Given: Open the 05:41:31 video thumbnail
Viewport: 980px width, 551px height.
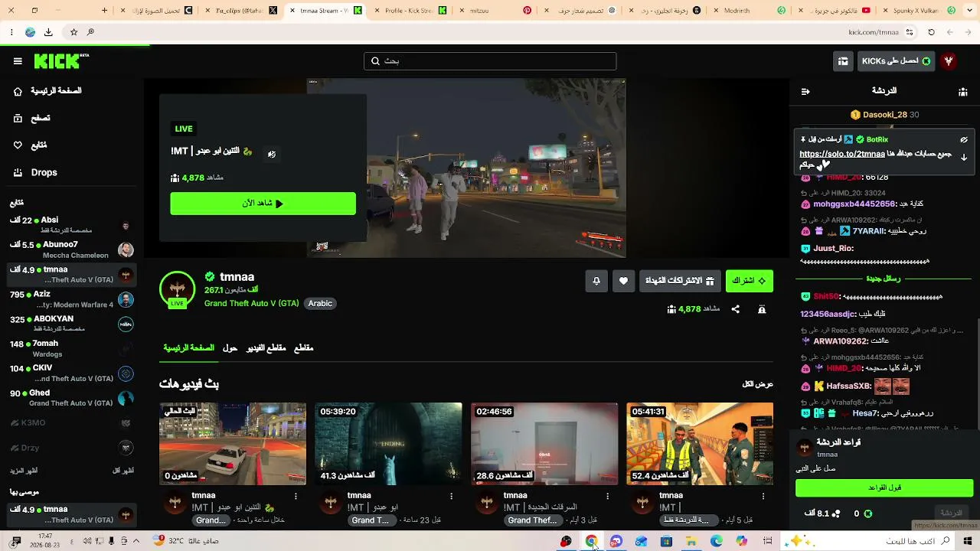Looking at the screenshot, I should tap(700, 444).
